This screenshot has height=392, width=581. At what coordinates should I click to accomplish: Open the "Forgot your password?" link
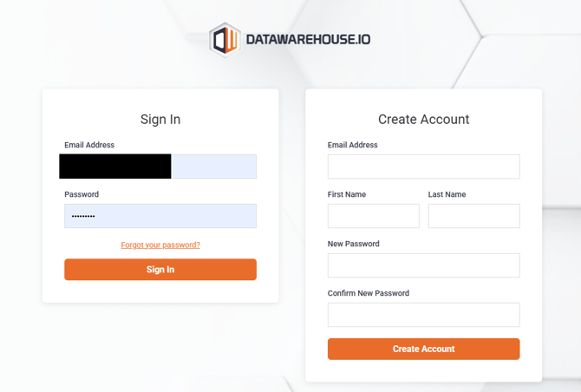tap(160, 245)
